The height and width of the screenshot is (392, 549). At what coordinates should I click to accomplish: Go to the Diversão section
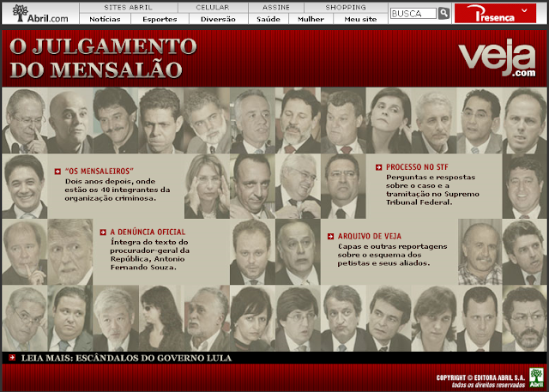(x=218, y=19)
